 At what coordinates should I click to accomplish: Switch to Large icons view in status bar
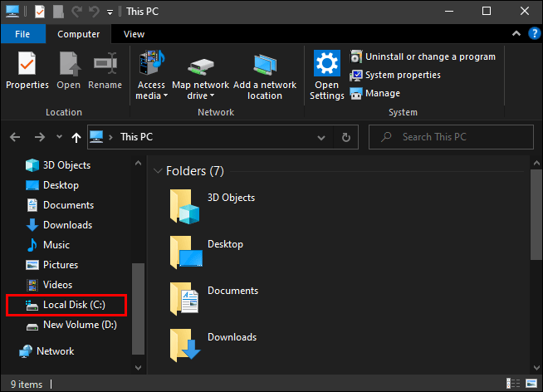531,384
